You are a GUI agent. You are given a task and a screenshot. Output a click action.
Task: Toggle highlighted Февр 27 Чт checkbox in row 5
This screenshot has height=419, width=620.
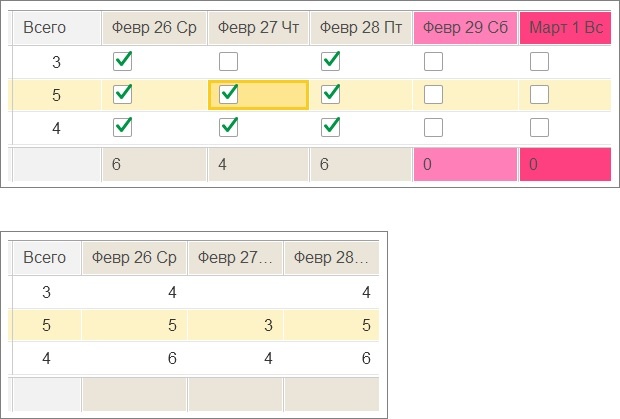tap(229, 94)
